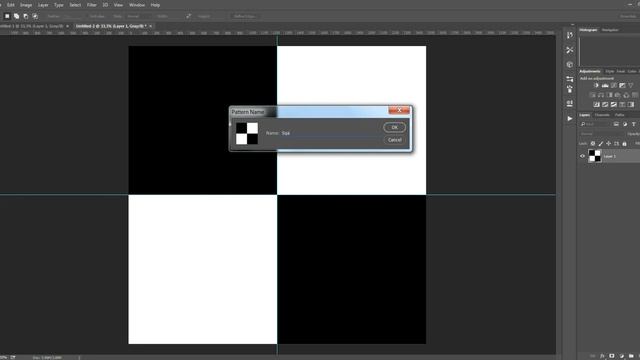This screenshot has width=640, height=360.
Task: Switch to the first document tab
Action: [32, 26]
